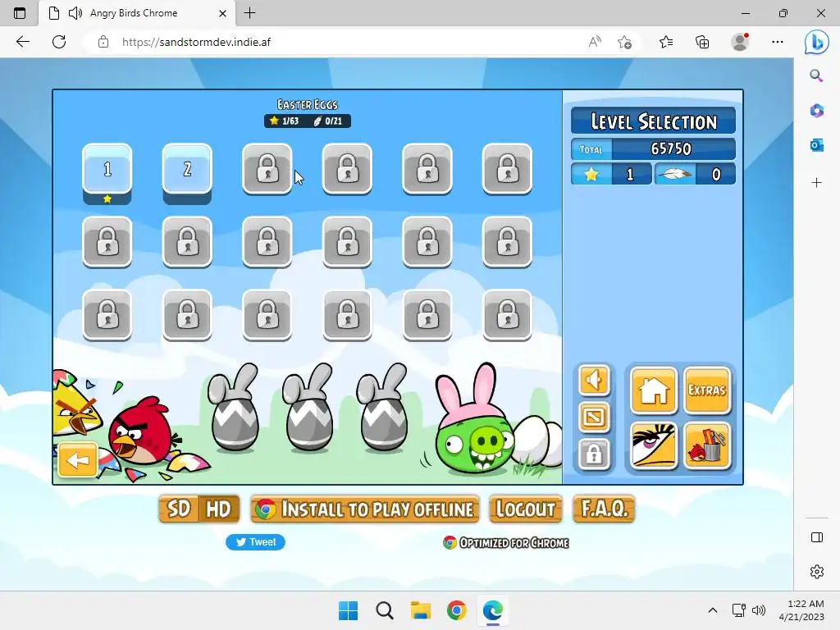
Task: Toggle the sidebar visibility icon
Action: [817, 537]
